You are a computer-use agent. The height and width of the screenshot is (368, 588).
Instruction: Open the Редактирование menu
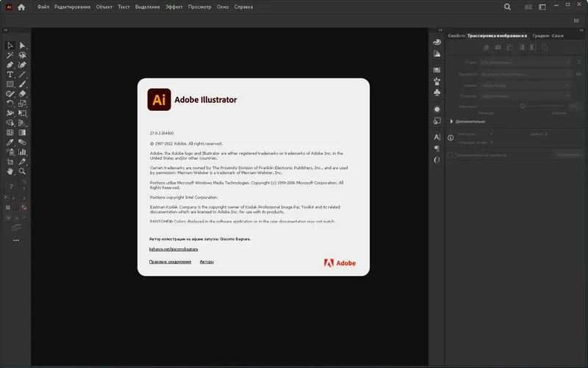72,7
